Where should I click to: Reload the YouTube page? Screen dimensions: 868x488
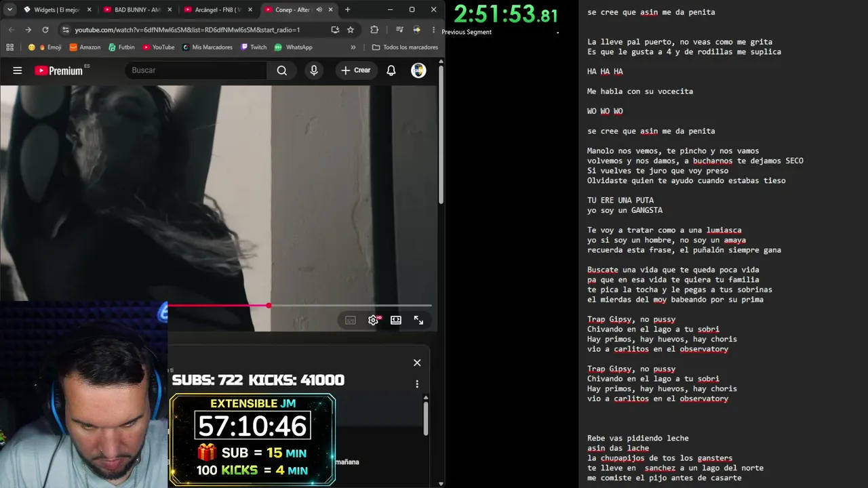point(45,30)
